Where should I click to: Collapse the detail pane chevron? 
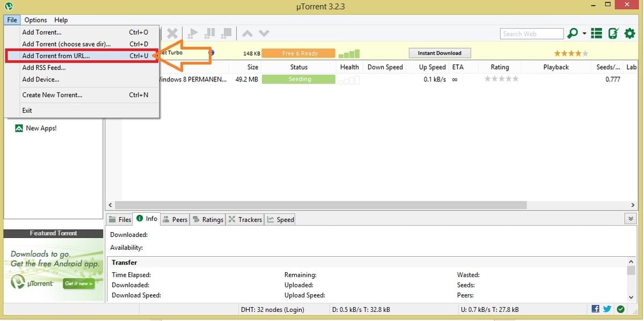[x=631, y=219]
